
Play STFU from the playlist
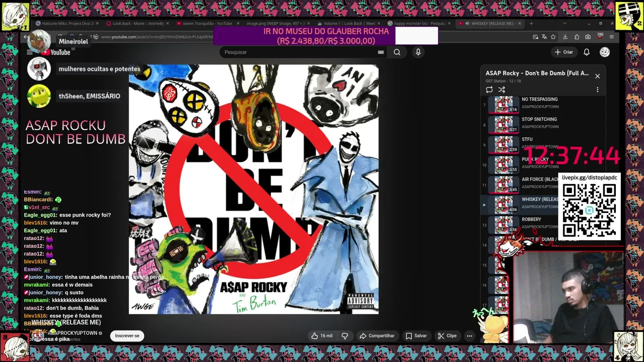point(543,144)
